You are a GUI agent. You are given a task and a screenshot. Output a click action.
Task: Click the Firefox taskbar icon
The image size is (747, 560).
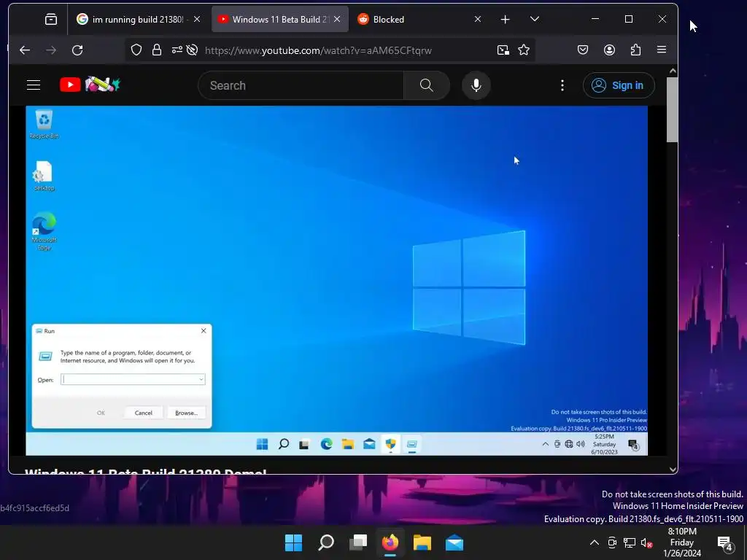pyautogui.click(x=390, y=542)
